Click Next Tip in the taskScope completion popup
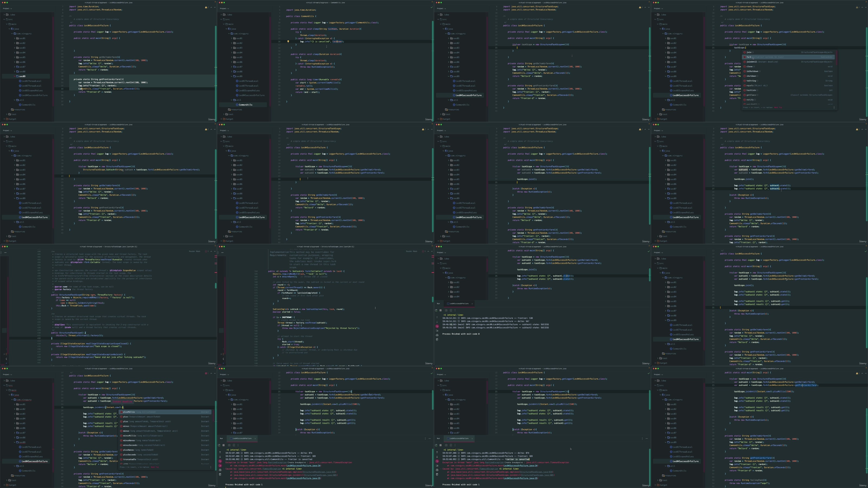This screenshot has height=488, width=868. point(778,107)
